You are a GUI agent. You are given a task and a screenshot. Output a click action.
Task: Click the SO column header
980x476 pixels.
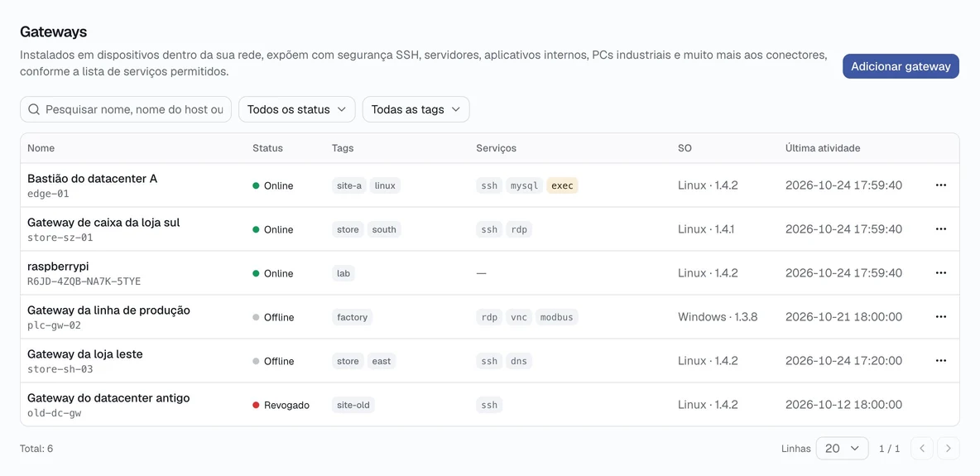click(x=685, y=148)
